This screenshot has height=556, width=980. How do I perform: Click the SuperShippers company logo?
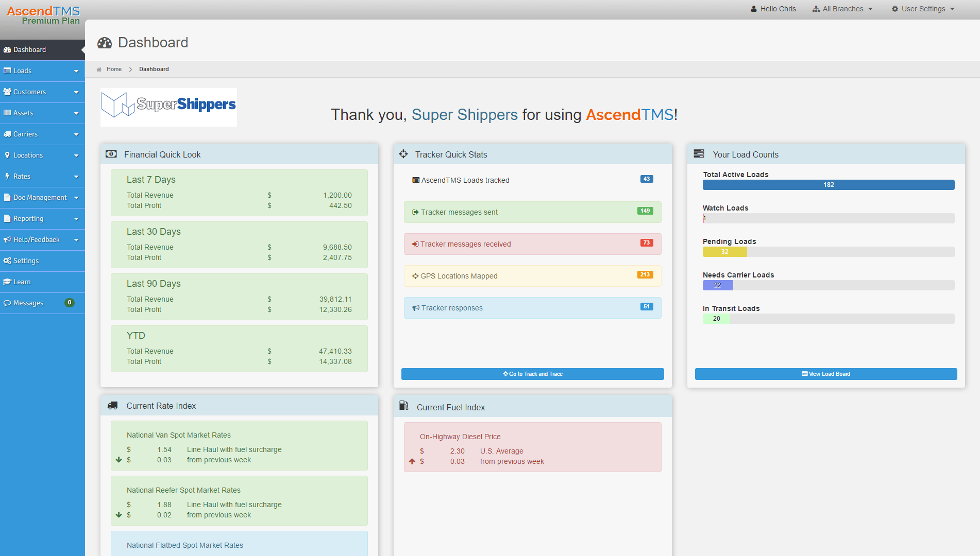168,107
